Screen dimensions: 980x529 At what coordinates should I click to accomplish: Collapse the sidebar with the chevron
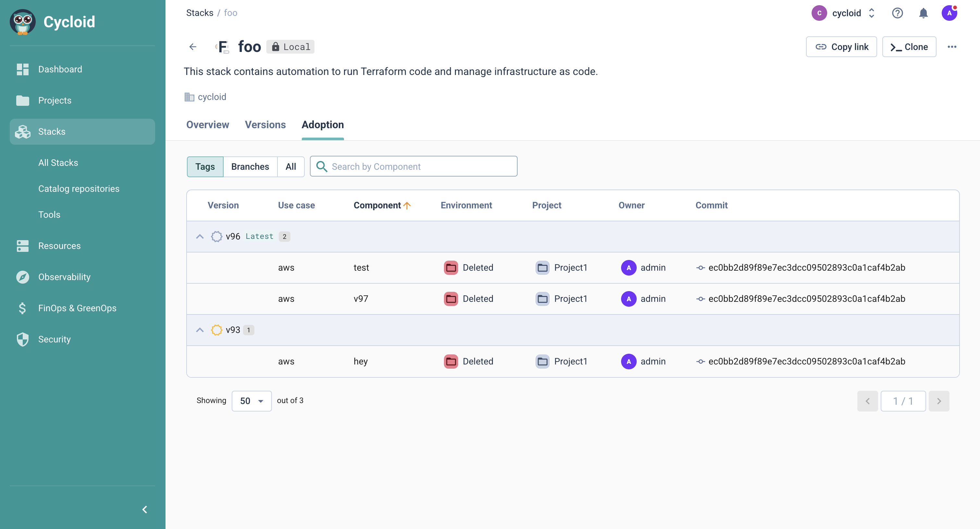(x=144, y=510)
